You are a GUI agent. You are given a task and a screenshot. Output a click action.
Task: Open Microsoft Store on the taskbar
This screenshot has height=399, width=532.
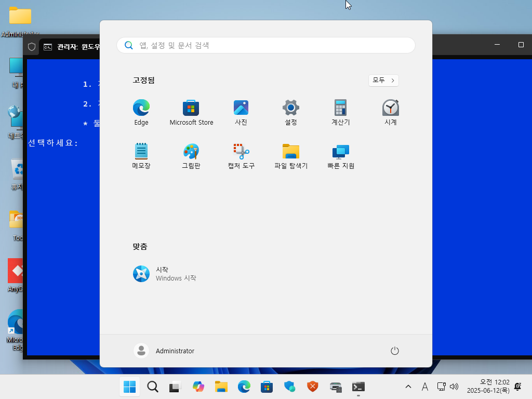267,387
